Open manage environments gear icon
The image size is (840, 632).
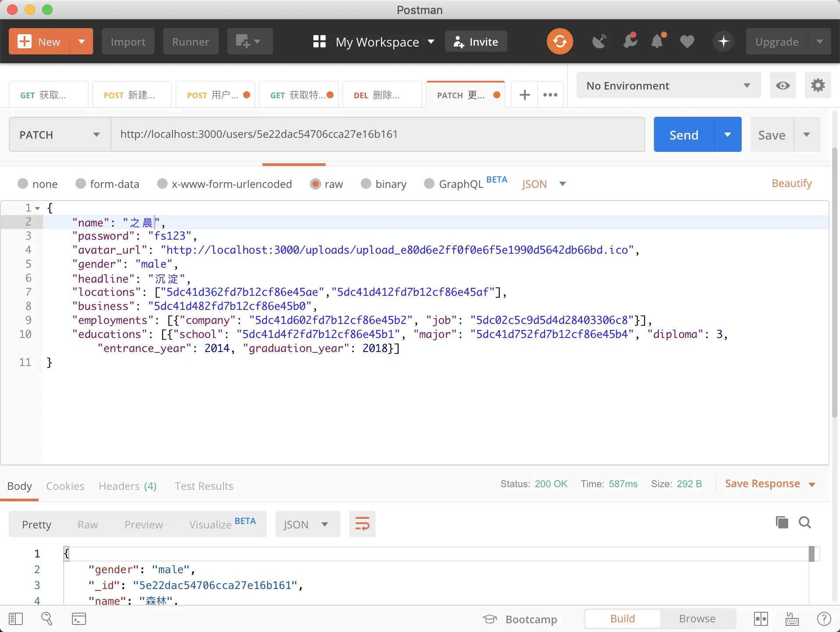click(818, 86)
